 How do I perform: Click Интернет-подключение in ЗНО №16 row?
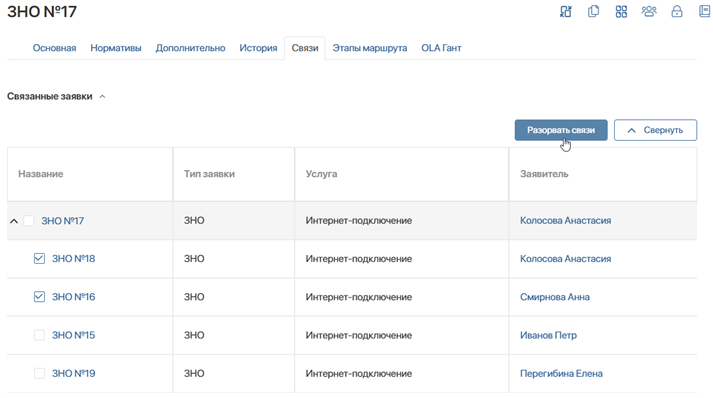click(x=359, y=297)
